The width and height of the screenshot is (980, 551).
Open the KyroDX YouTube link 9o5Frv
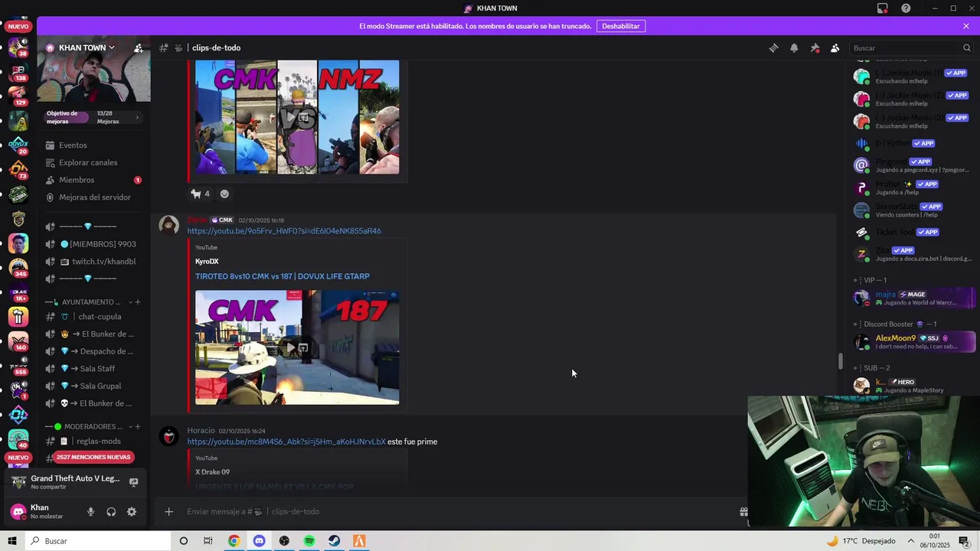tap(284, 231)
